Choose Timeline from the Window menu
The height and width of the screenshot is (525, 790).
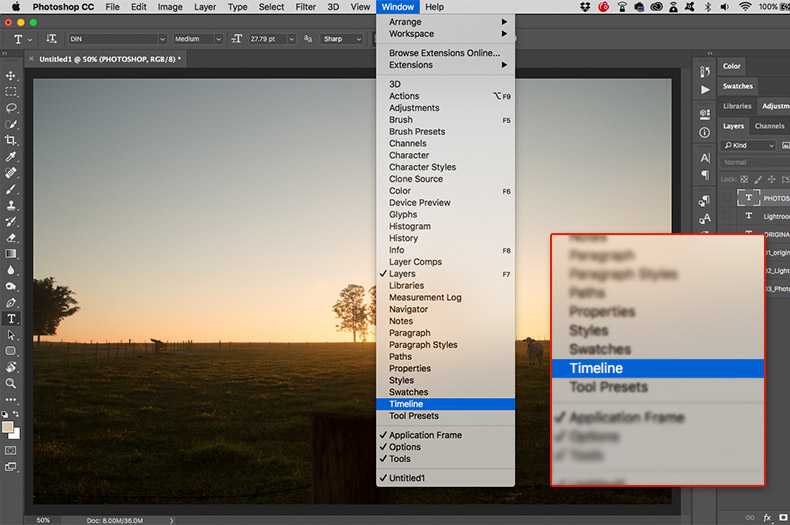[x=445, y=404]
